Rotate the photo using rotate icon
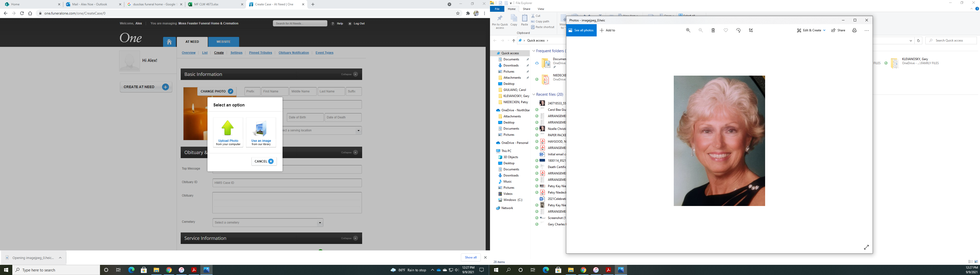 (x=738, y=30)
